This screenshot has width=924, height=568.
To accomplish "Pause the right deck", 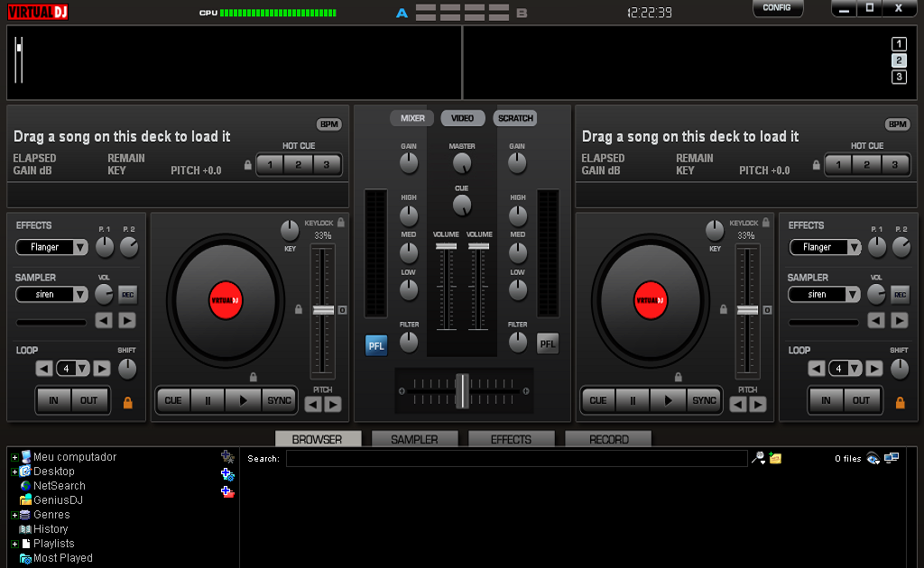I will pyautogui.click(x=633, y=401).
